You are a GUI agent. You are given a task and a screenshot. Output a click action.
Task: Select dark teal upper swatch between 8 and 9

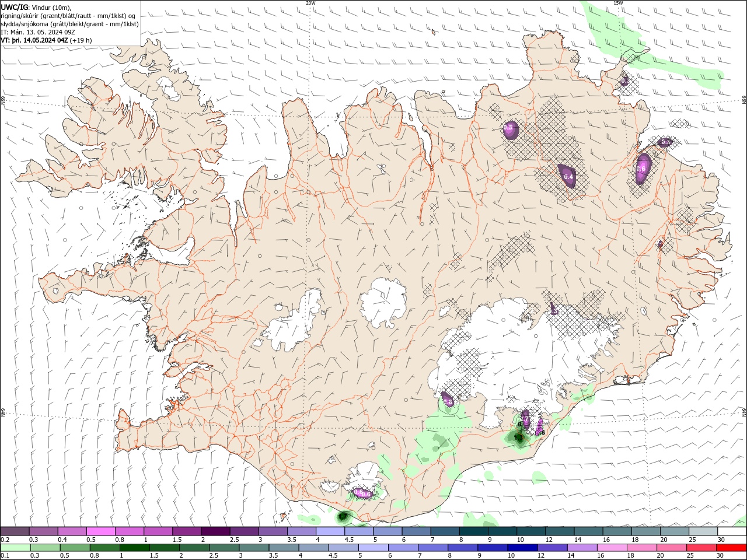pyautogui.click(x=474, y=531)
